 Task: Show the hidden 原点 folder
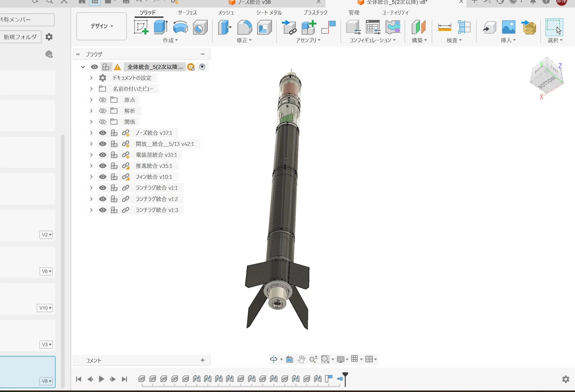coord(103,100)
